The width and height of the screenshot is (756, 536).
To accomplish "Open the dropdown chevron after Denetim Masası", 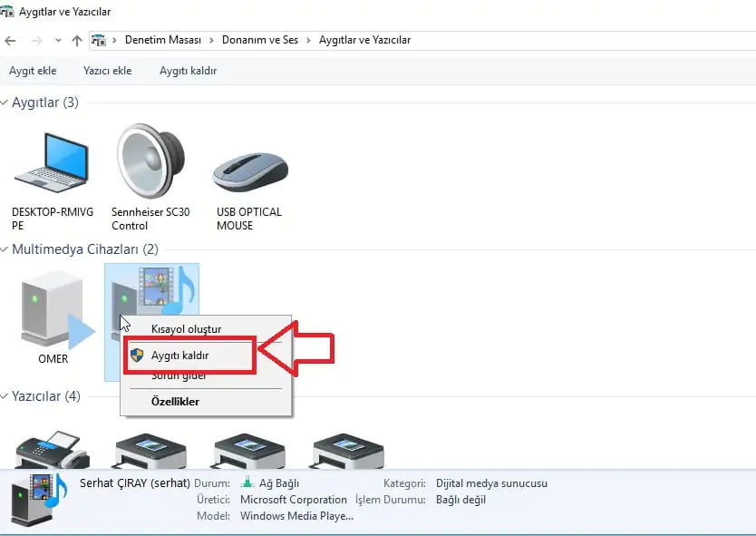I will 211,40.
